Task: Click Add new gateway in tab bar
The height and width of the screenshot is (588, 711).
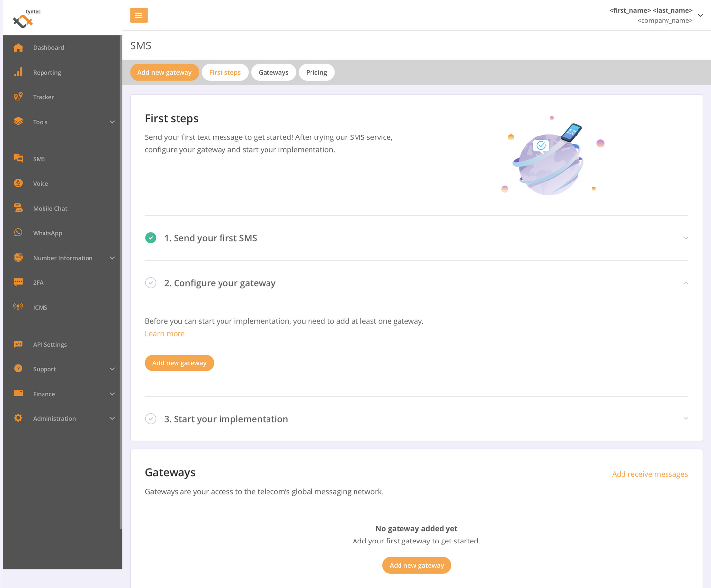Action: [165, 72]
